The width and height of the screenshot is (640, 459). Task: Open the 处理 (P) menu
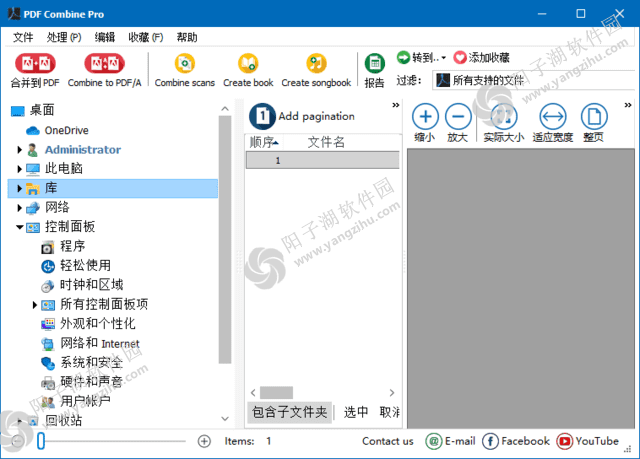point(64,38)
